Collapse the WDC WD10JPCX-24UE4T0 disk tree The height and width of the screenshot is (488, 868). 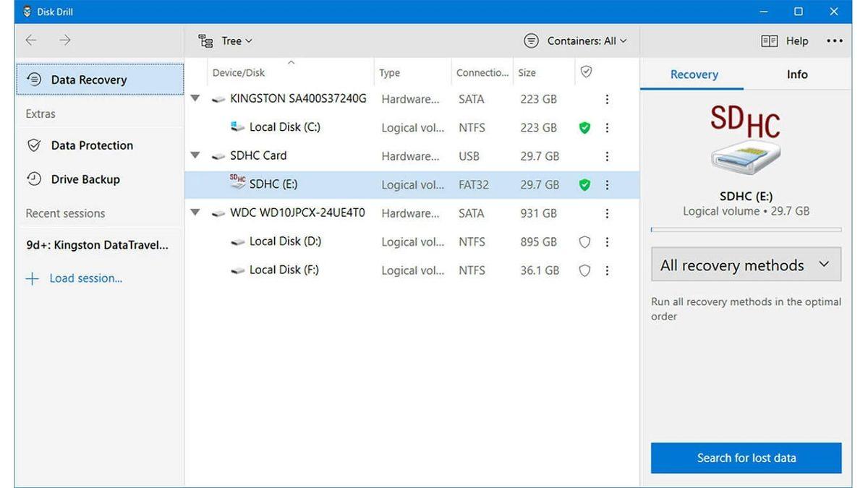(195, 213)
